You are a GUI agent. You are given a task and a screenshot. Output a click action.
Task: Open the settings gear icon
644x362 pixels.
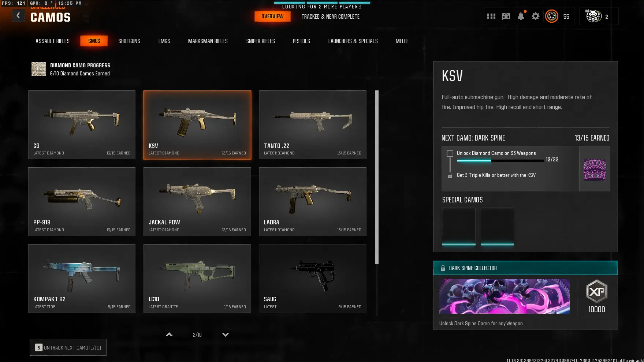click(536, 16)
